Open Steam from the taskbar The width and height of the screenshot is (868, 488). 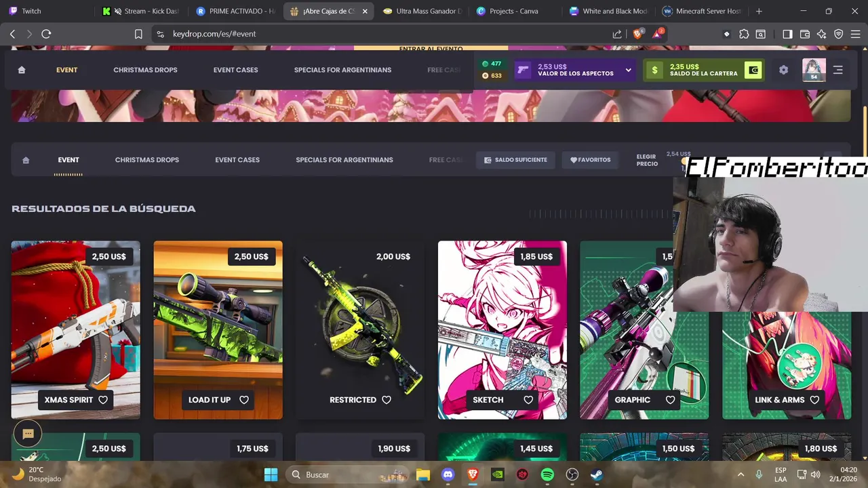[597, 474]
